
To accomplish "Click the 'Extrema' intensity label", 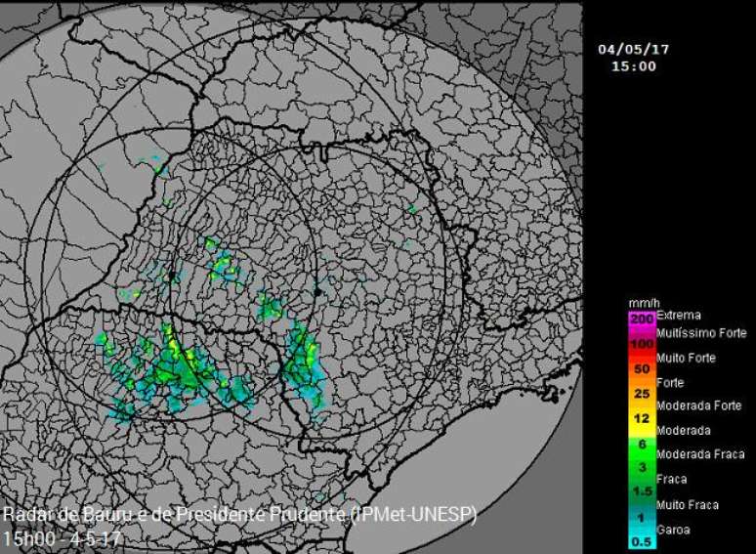I will (x=679, y=316).
